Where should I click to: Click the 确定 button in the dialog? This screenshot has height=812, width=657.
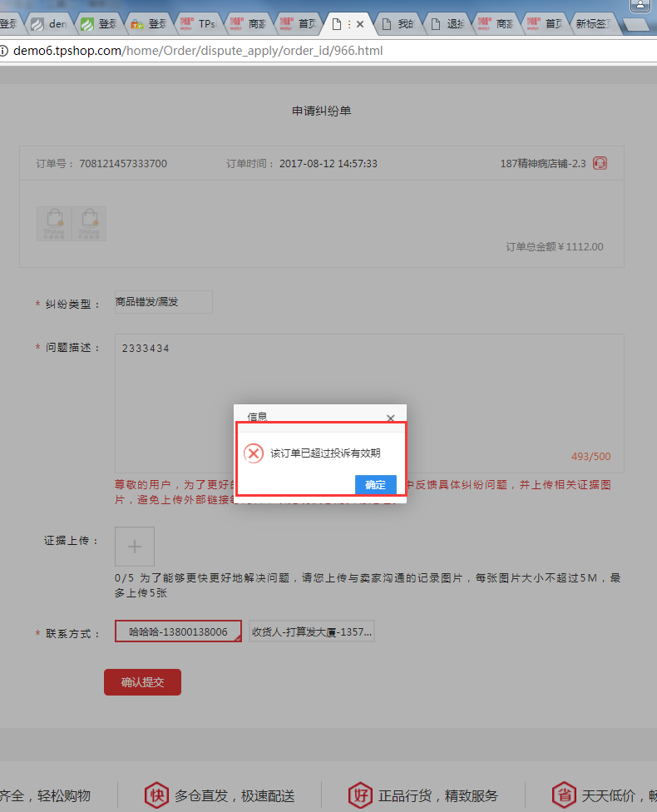coord(375,484)
